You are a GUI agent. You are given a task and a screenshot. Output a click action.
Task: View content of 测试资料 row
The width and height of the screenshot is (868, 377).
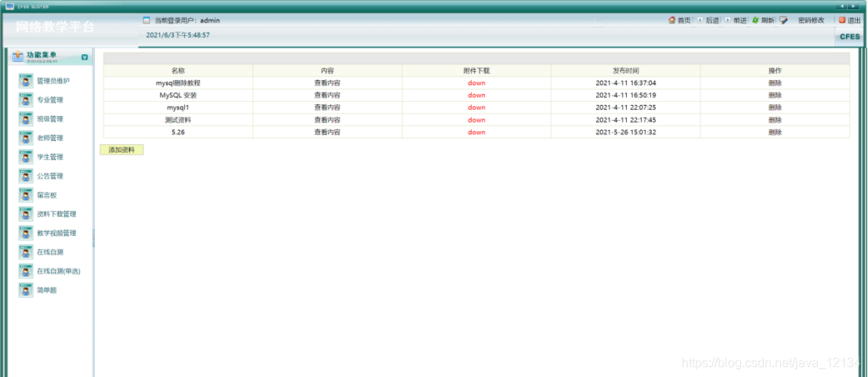[x=327, y=120]
